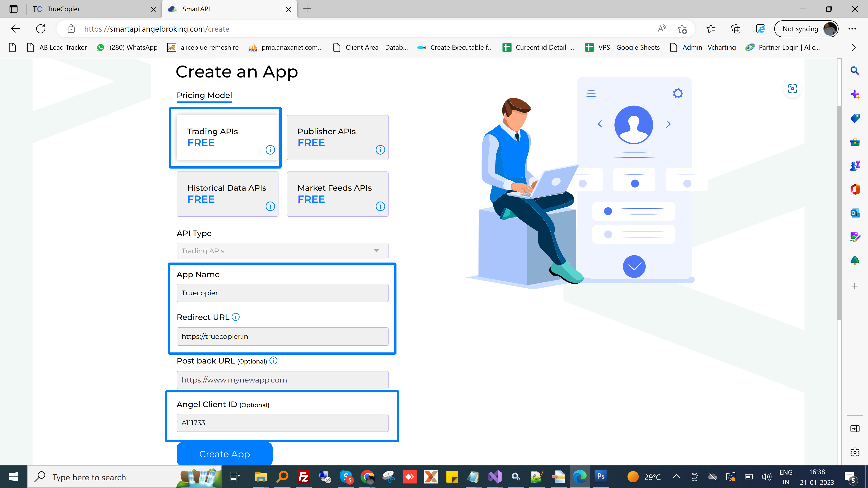Screen dimensions: 868x488
Task: Open Collections icon in toolbar
Action: click(x=736, y=29)
